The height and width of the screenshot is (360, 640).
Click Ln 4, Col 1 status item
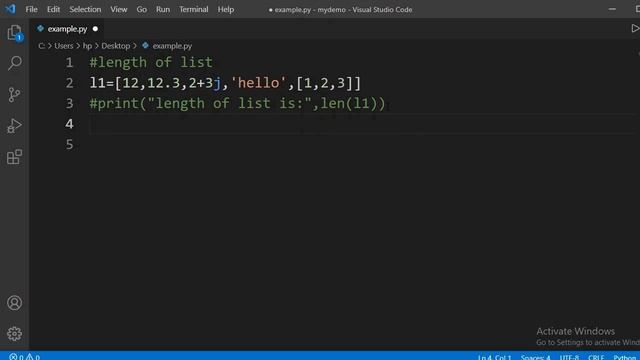(x=494, y=357)
